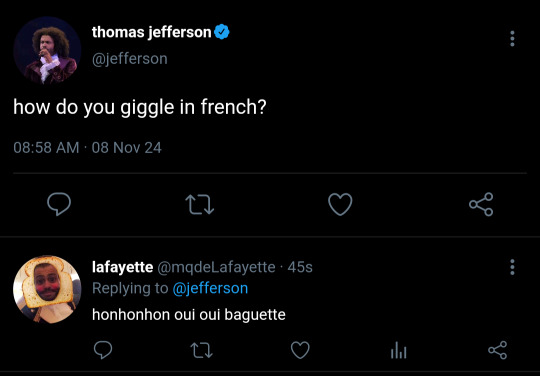Reply to thomas jefferson's tweet
The width and height of the screenshot is (540, 376).
click(59, 204)
